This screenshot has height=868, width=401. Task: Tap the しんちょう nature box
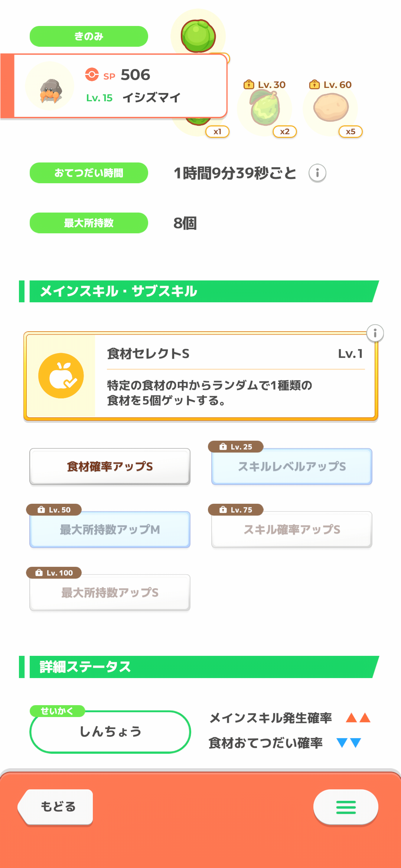click(x=110, y=731)
